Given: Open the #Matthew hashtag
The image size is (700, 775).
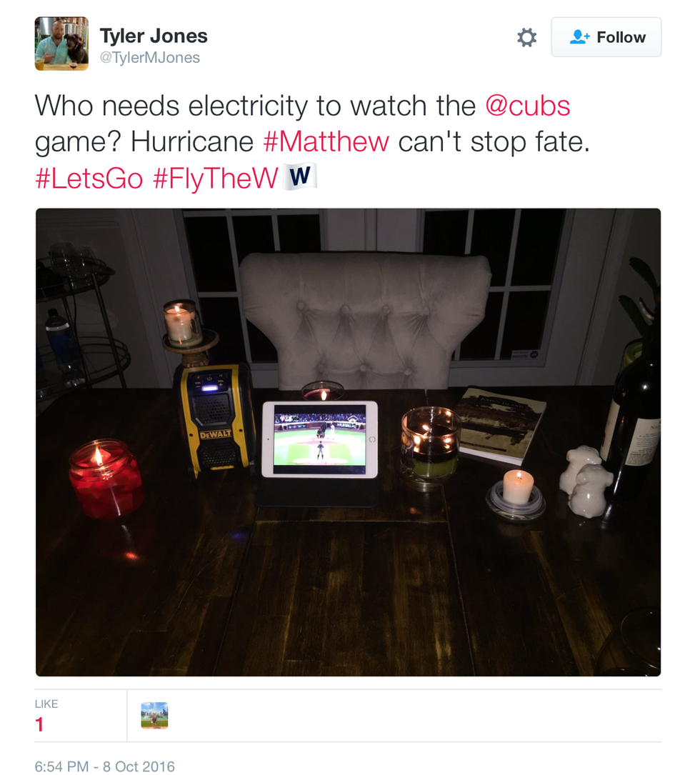Looking at the screenshot, I should coord(326,142).
